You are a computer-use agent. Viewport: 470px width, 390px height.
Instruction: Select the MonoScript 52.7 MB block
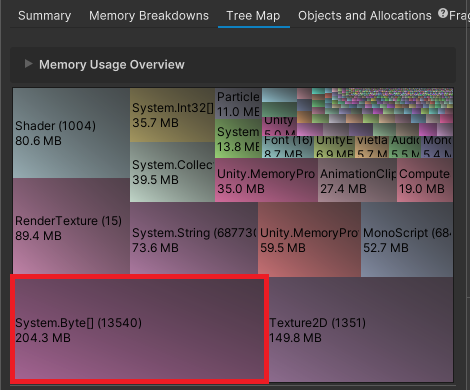tap(407, 240)
